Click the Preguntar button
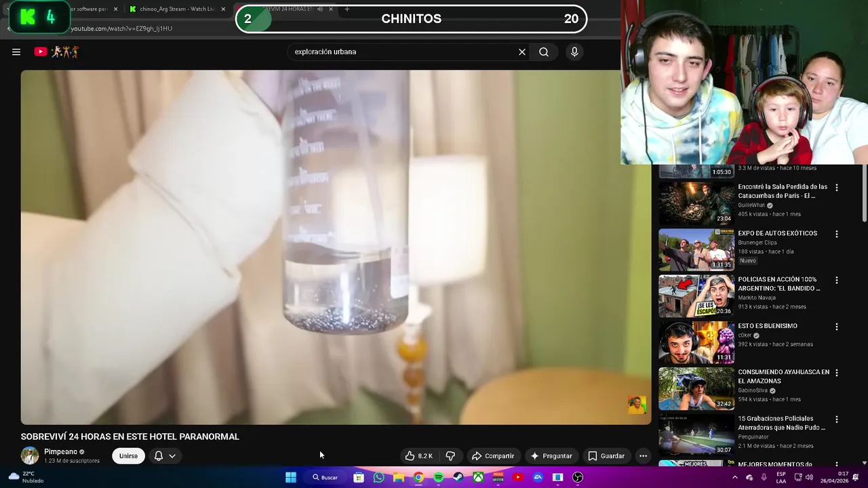 click(551, 456)
